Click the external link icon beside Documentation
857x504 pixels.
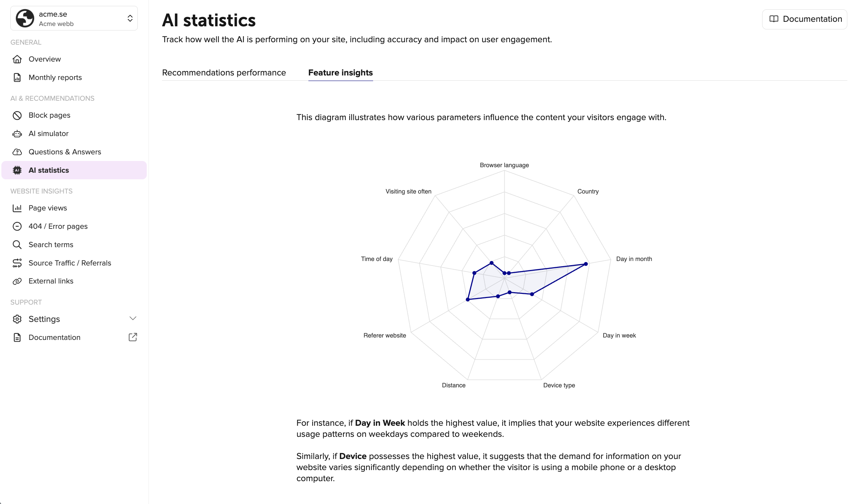(133, 337)
